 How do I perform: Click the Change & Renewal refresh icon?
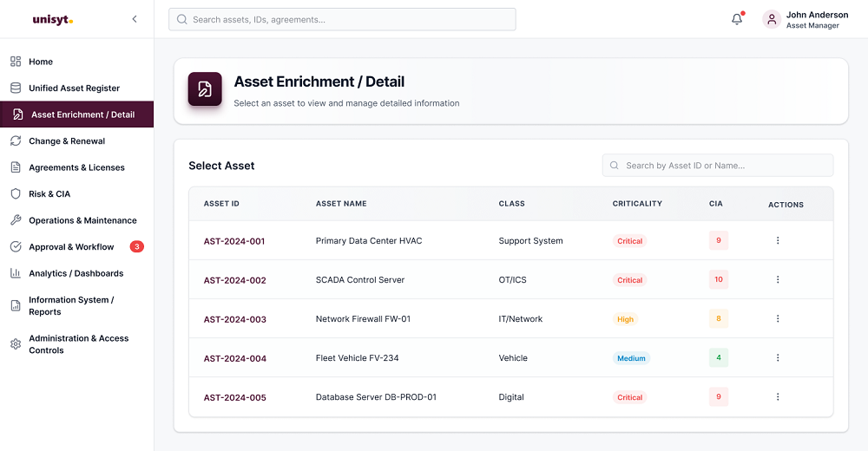coord(16,141)
